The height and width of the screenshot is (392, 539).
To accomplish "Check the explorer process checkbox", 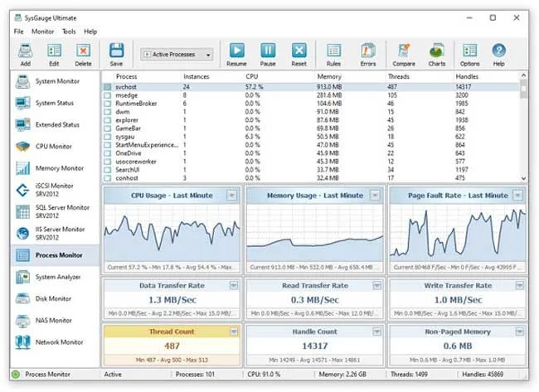I will pos(108,120).
